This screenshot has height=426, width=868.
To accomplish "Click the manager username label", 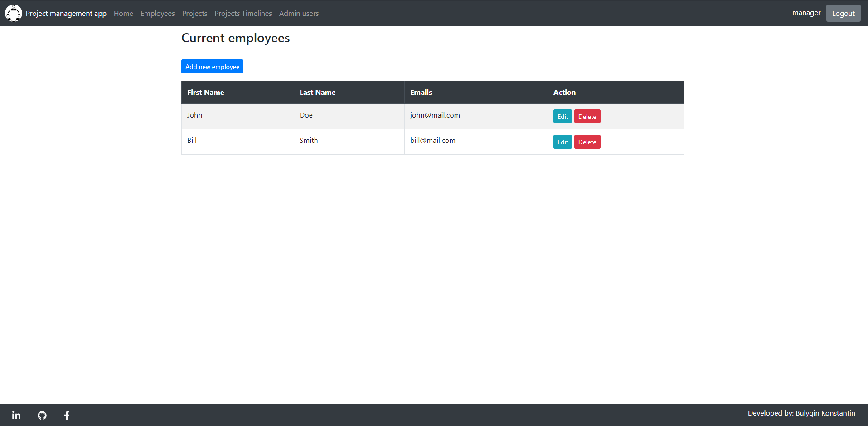I will (806, 13).
